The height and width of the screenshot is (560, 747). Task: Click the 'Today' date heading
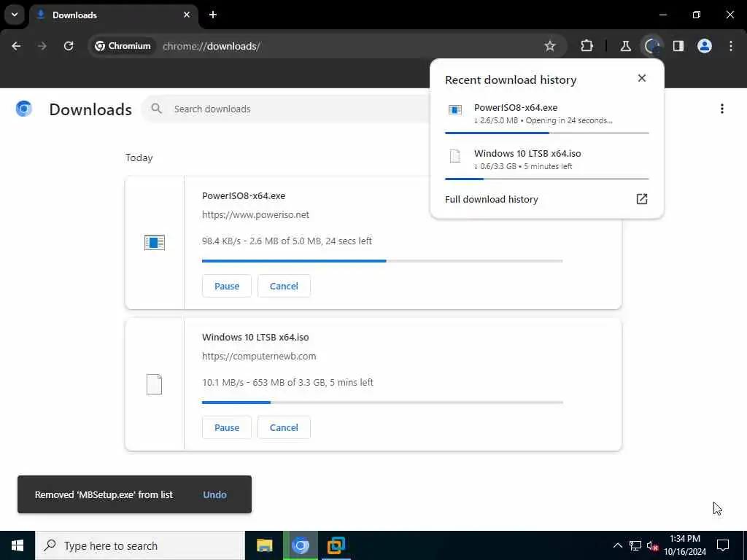pyautogui.click(x=139, y=157)
